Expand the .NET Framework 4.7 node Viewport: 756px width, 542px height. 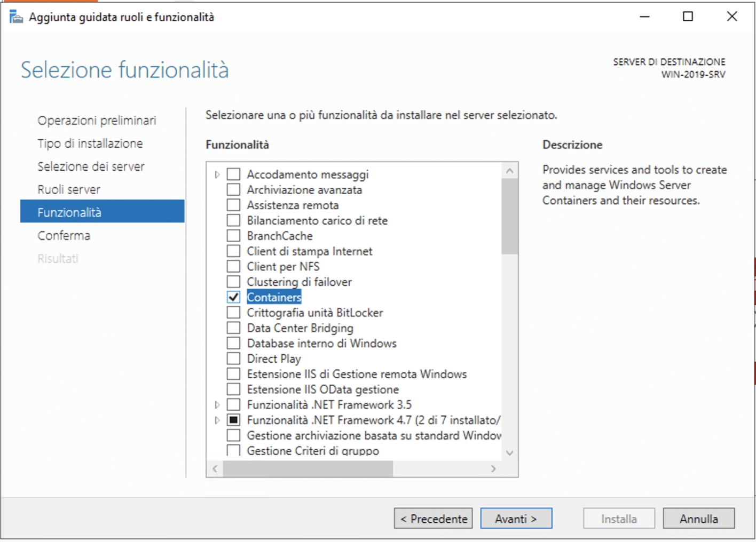(x=217, y=420)
